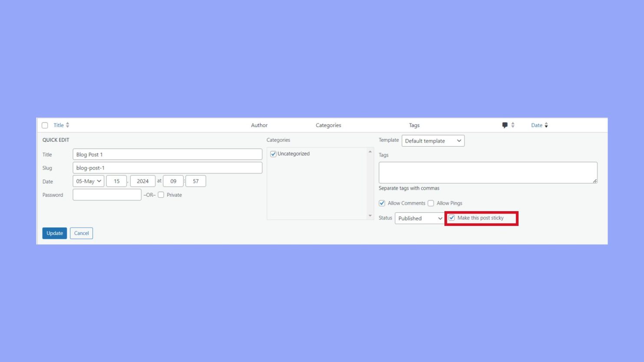Click inside the Tags text area
The image size is (644, 362).
pyautogui.click(x=488, y=172)
